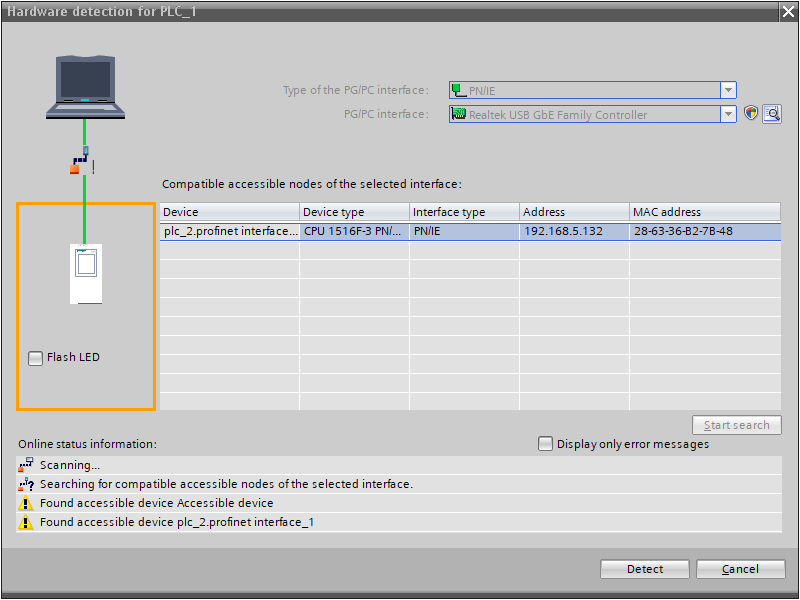Click the PN/IE green interface icon
Screen dimensions: 800x600
click(459, 90)
